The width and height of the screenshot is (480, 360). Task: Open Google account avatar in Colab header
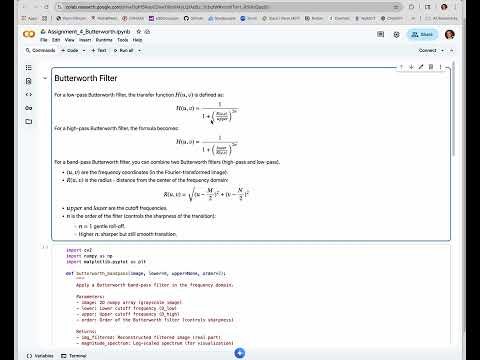tap(450, 34)
